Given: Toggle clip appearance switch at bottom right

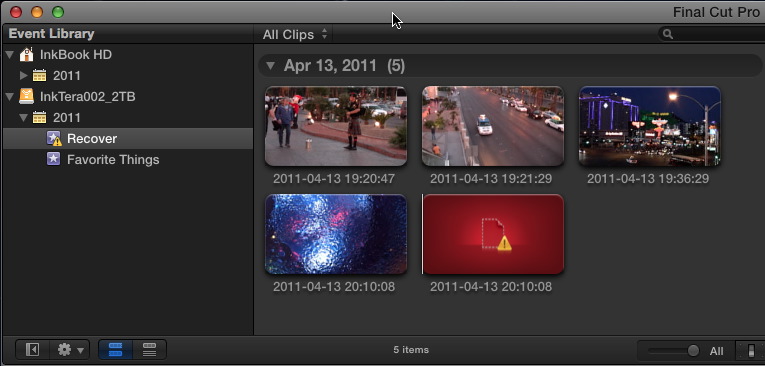Looking at the screenshot, I should coord(751,350).
